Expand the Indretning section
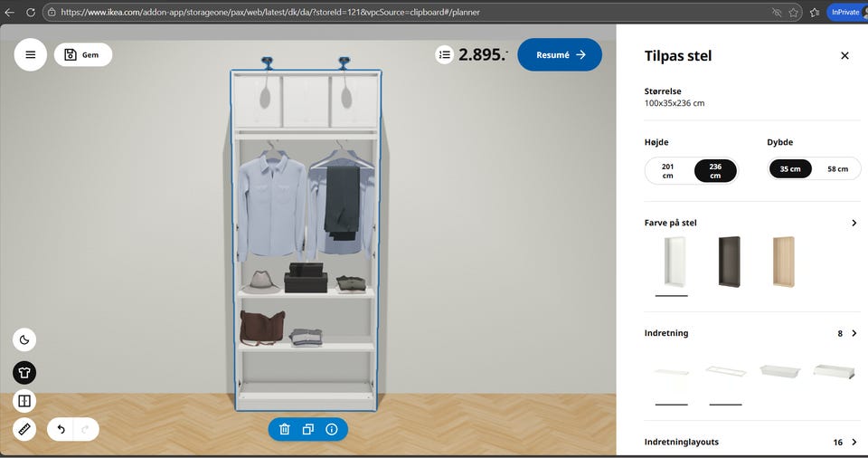Image resolution: width=868 pixels, height=458 pixels. (854, 333)
